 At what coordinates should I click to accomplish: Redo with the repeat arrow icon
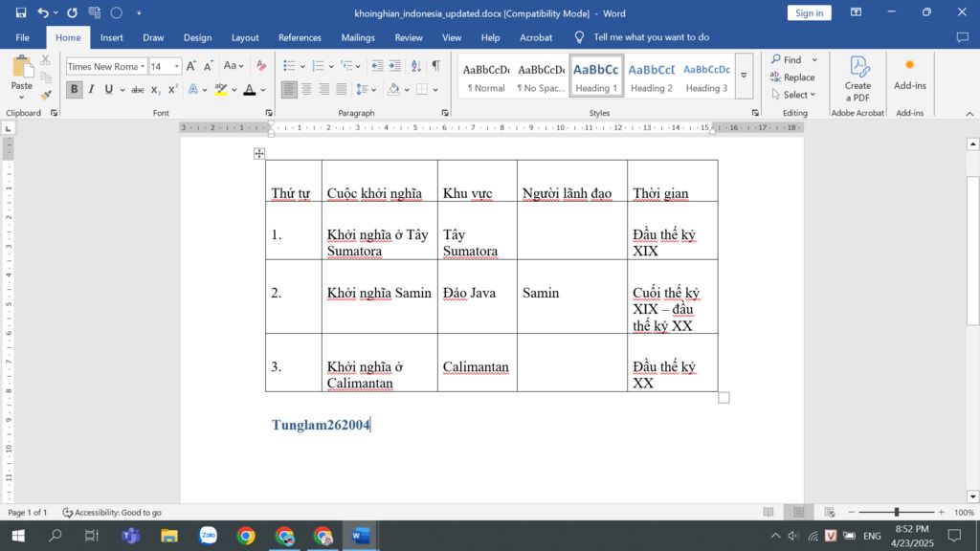pos(73,12)
